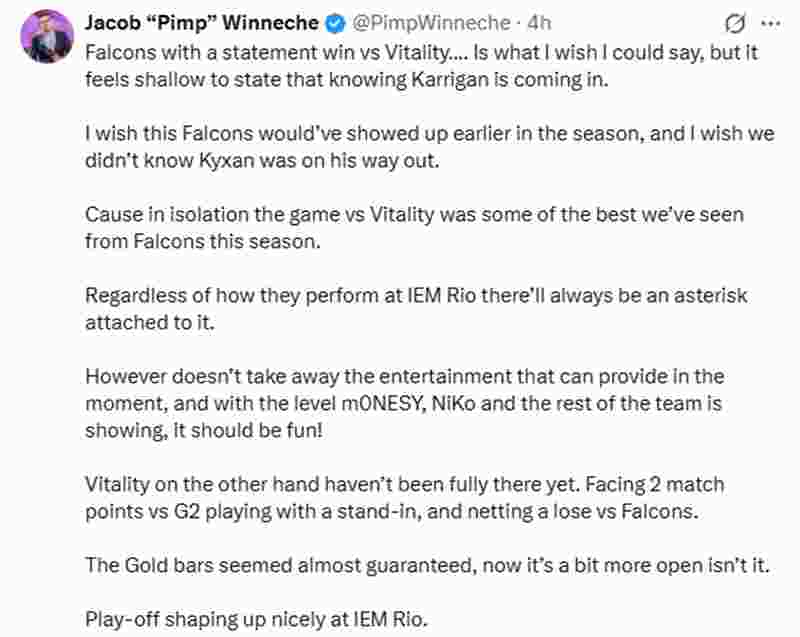The height and width of the screenshot is (637, 800).
Task: Open the three-dot More options menu
Action: coord(768,22)
